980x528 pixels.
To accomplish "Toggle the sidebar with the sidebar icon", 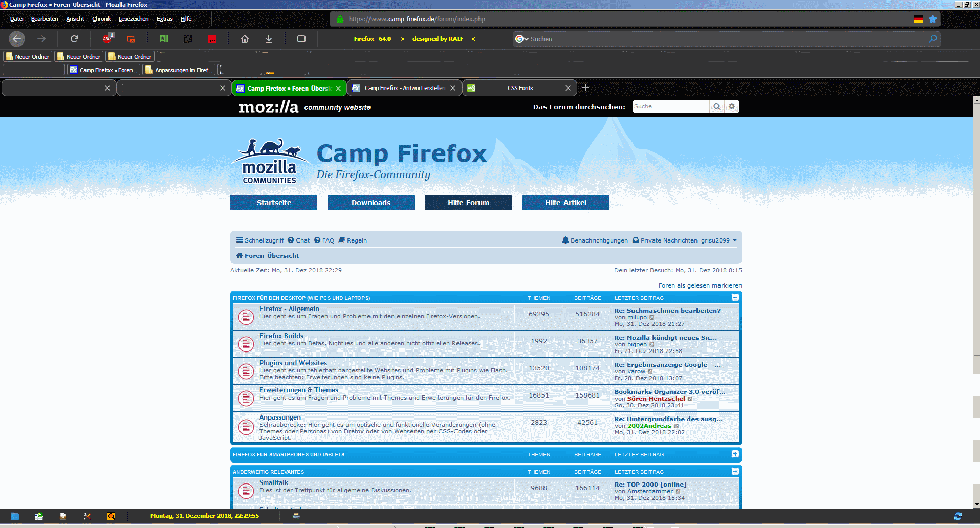I will click(301, 39).
